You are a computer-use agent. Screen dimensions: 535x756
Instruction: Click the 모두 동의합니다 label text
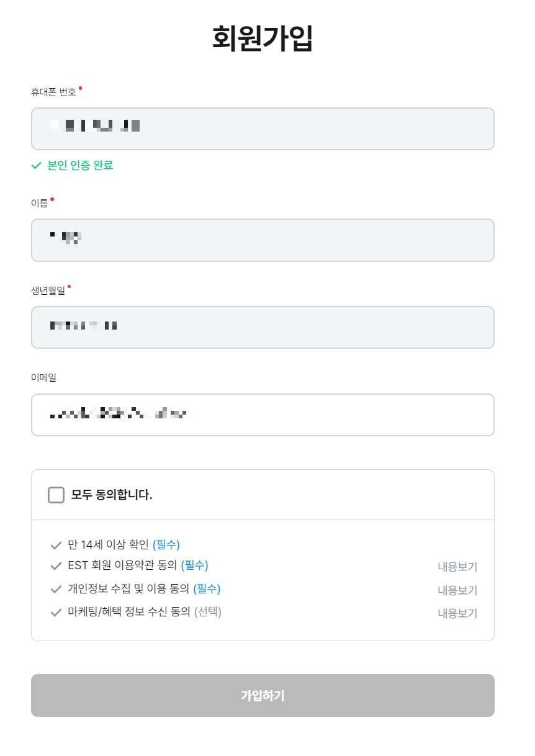coord(112,495)
